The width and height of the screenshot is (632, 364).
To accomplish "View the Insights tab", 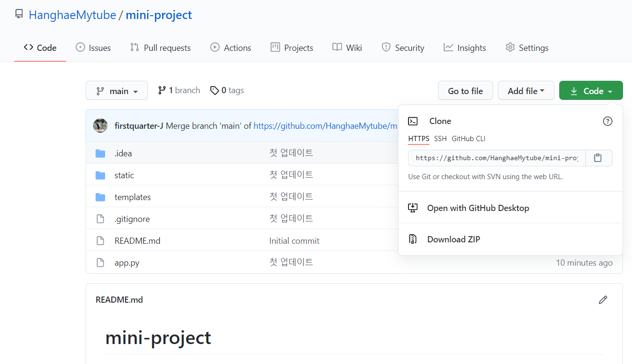I will click(465, 48).
